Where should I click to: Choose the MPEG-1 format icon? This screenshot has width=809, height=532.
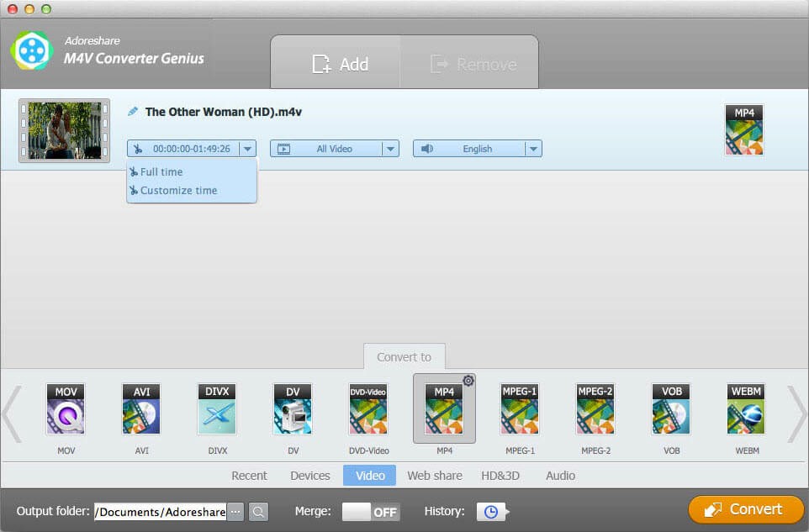[x=520, y=409]
